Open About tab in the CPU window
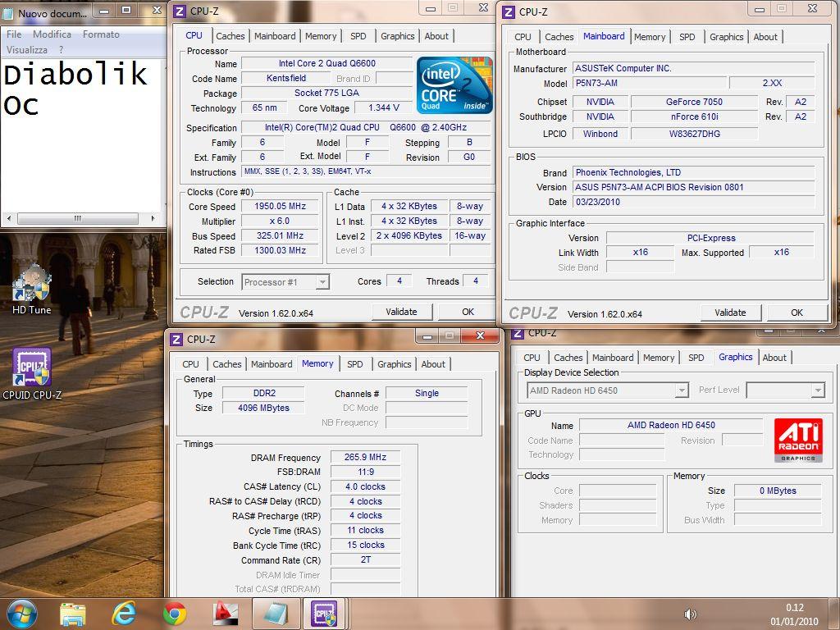Image resolution: width=840 pixels, height=630 pixels. pyautogui.click(x=436, y=36)
